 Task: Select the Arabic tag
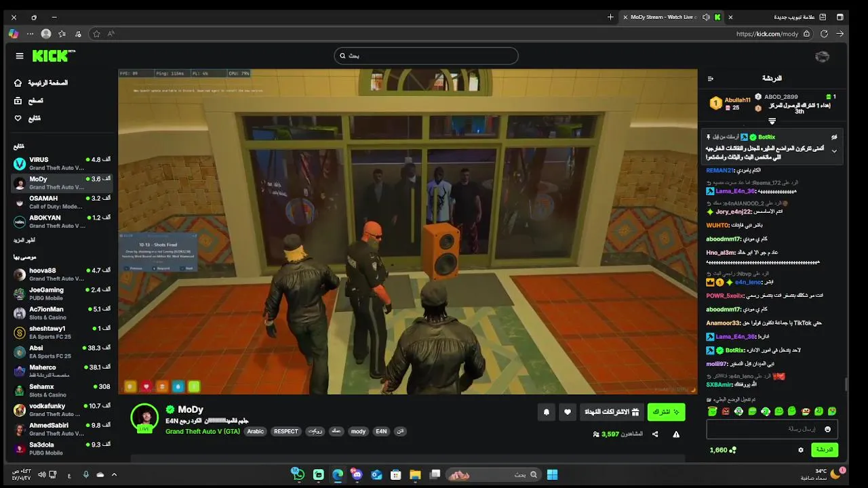coord(256,431)
